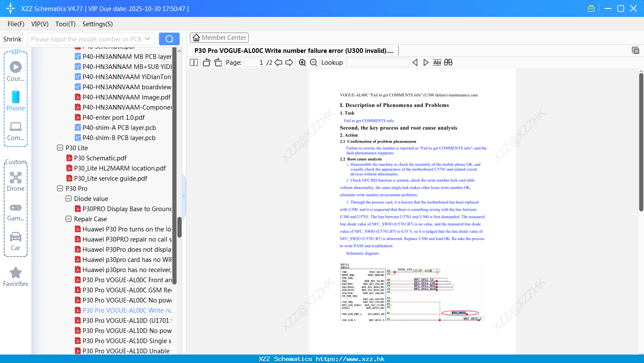Viewport: 644px width, 363px height.
Task: Open P40-enter port 1.0.pdf
Action: (110, 117)
